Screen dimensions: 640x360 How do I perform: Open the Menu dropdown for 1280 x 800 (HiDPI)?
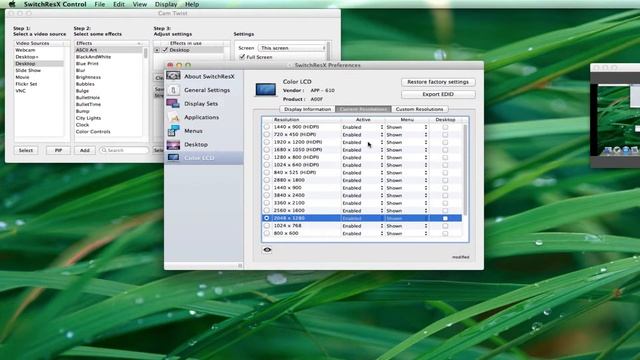tap(407, 157)
